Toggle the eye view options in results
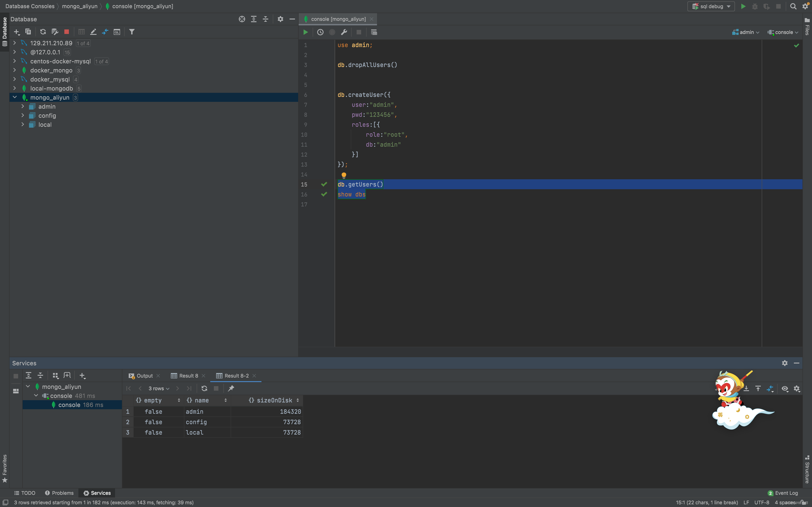This screenshot has width=812, height=507. pos(785,388)
